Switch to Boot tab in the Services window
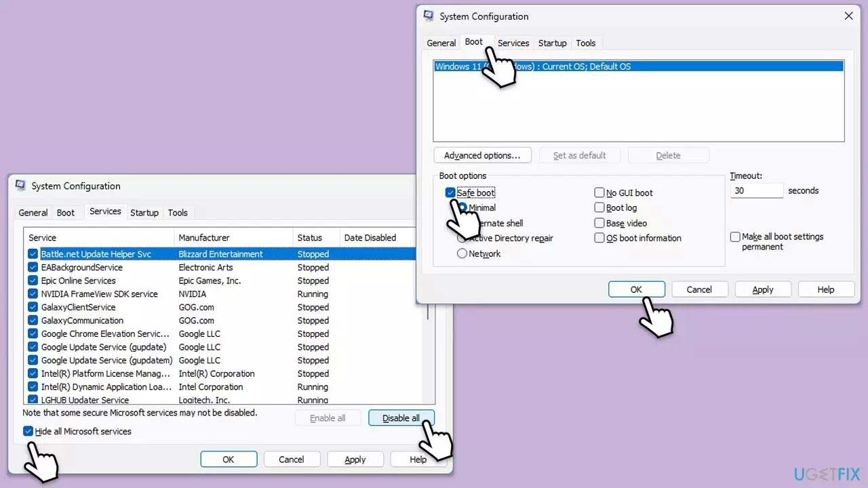Viewport: 868px width, 488px height. 66,212
